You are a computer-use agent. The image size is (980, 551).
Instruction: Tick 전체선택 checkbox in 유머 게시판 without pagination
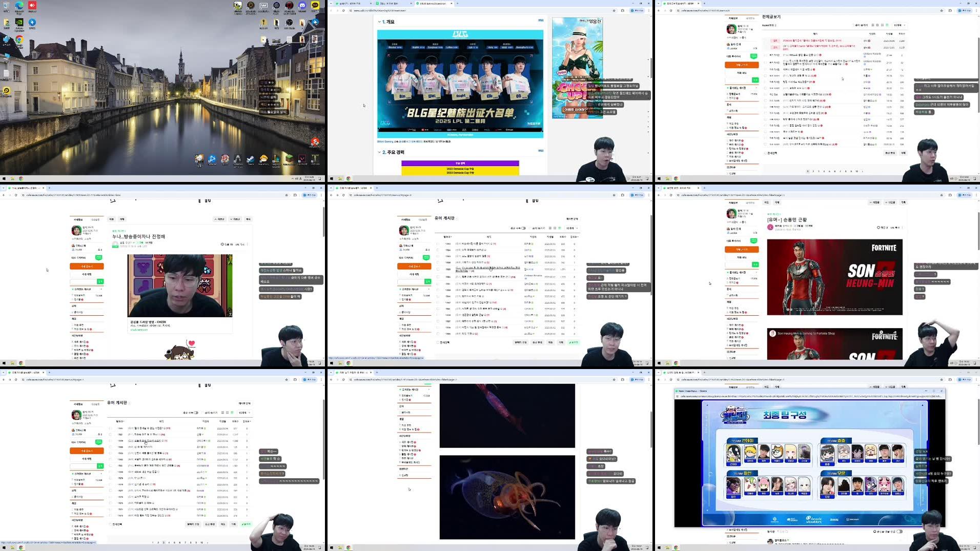[x=438, y=342]
